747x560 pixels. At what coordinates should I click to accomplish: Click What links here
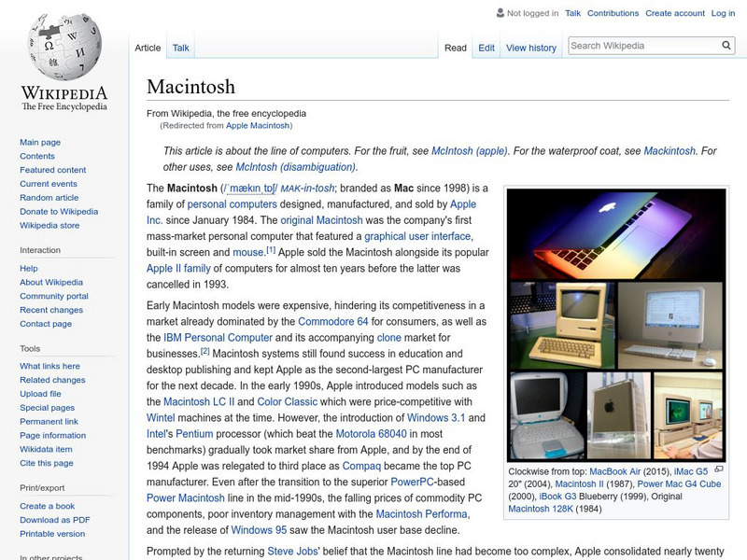pyautogui.click(x=49, y=366)
